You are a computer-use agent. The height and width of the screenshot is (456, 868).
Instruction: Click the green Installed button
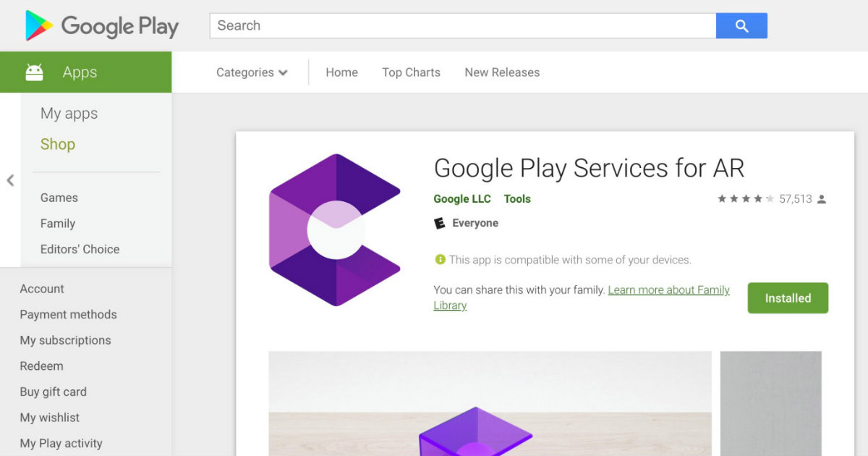(x=788, y=298)
